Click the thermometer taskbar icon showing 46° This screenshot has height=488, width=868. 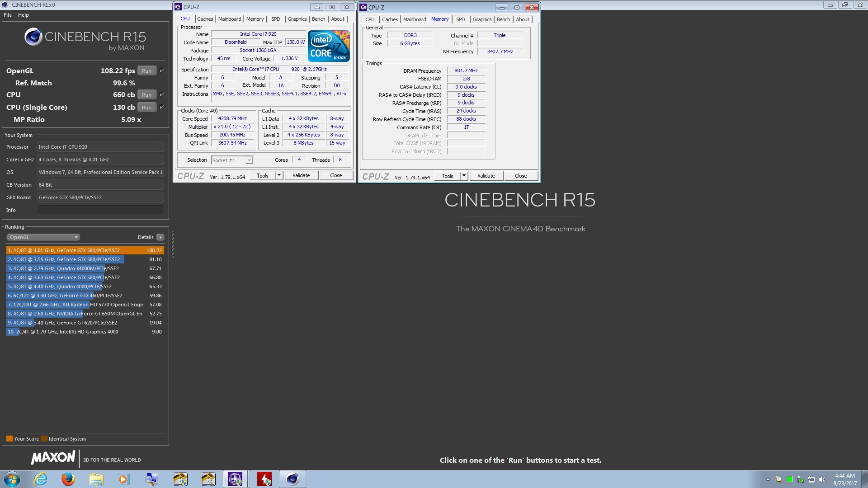pos(208,479)
